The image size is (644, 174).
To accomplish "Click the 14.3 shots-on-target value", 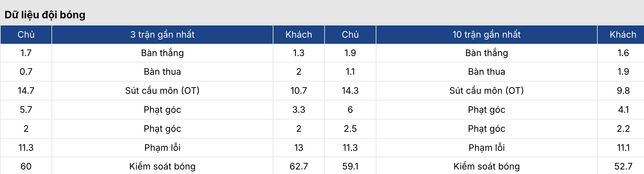I will pos(350,91).
